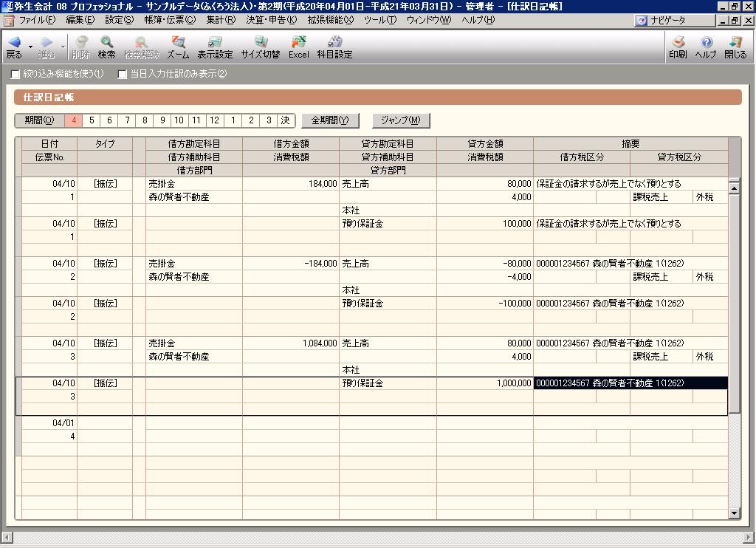The image size is (756, 548).
Task: Click the 04/01 date cell
Action: point(49,423)
